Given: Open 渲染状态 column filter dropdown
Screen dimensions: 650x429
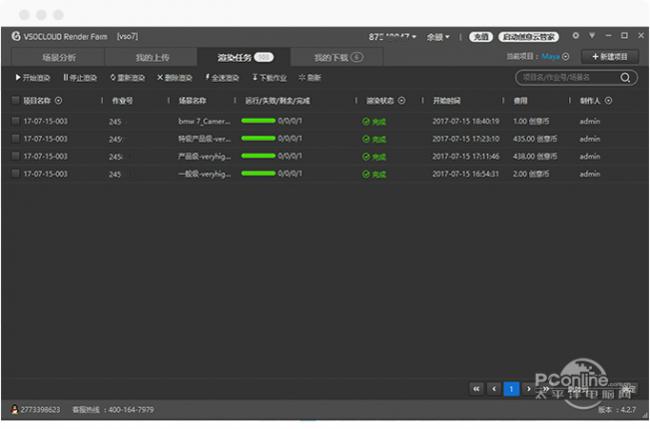Looking at the screenshot, I should (402, 100).
